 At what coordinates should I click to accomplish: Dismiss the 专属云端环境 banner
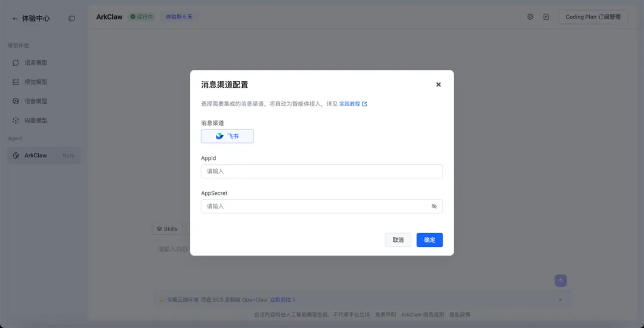click(x=560, y=300)
